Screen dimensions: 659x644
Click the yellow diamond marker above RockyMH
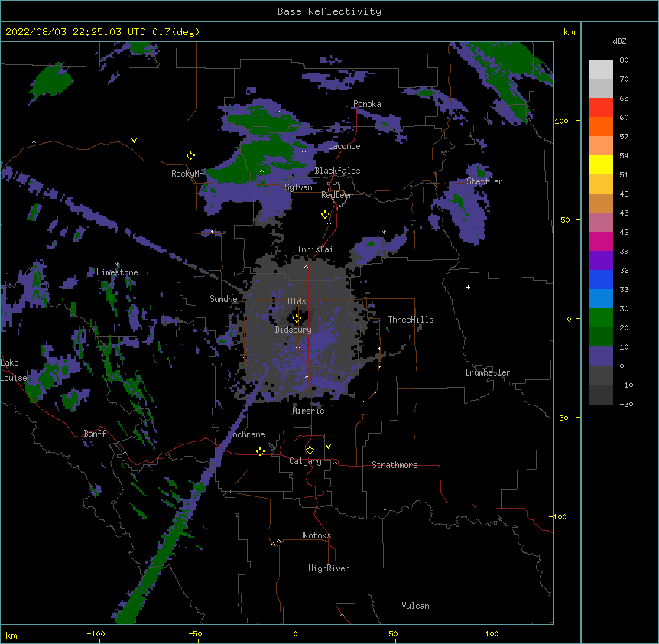191,156
